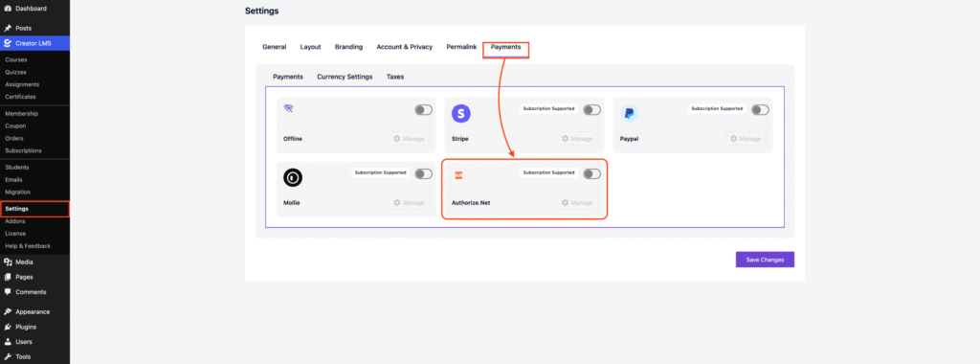980x364 pixels.
Task: Click the Posts pin icon
Action: tap(8, 28)
